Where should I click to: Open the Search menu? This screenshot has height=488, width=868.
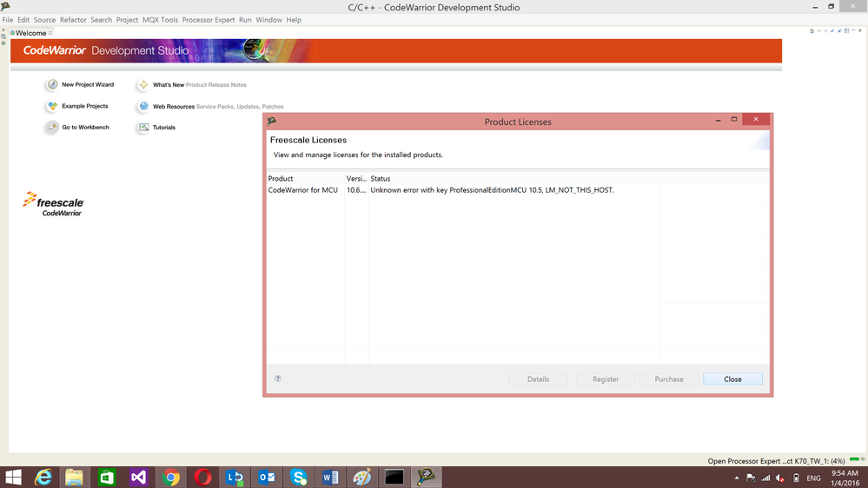point(102,20)
